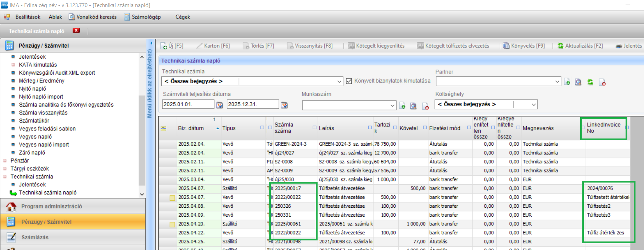Open Vegyes napló in the left tree

(35, 137)
